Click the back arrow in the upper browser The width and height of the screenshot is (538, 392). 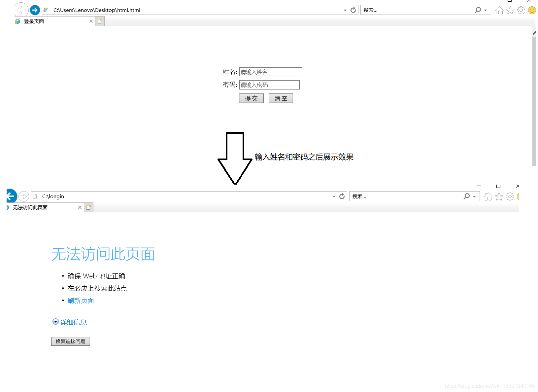21,10
